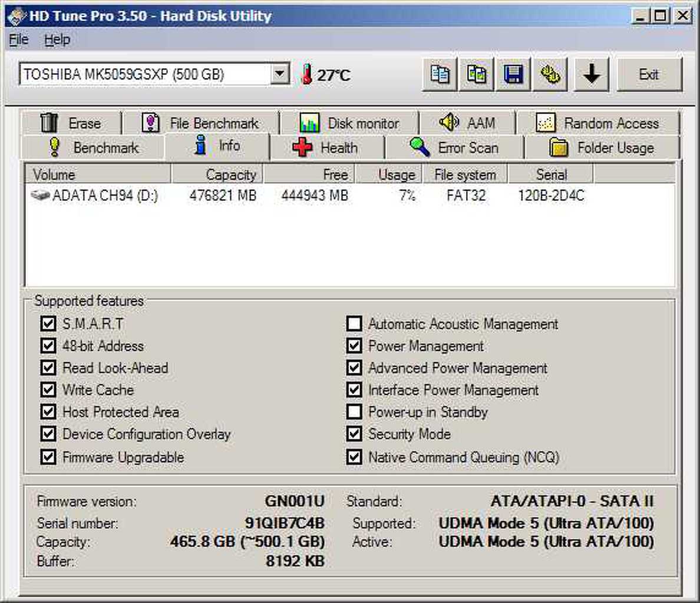Minimize the HD Tune Pro window
The image size is (700, 603).
(640, 16)
